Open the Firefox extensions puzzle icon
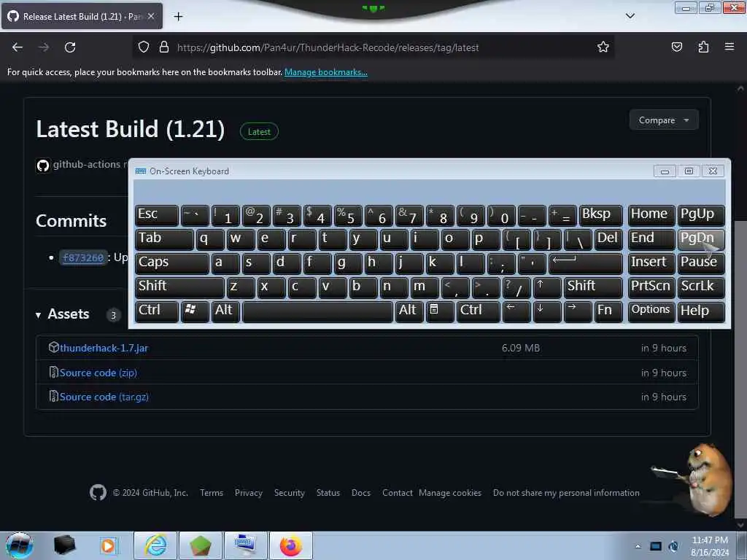This screenshot has height=560, width=747. coord(703,47)
